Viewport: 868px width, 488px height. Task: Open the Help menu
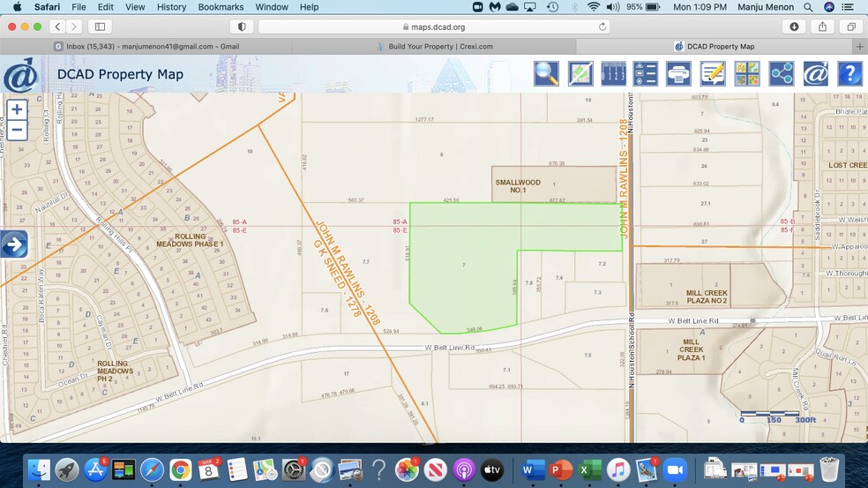click(309, 7)
